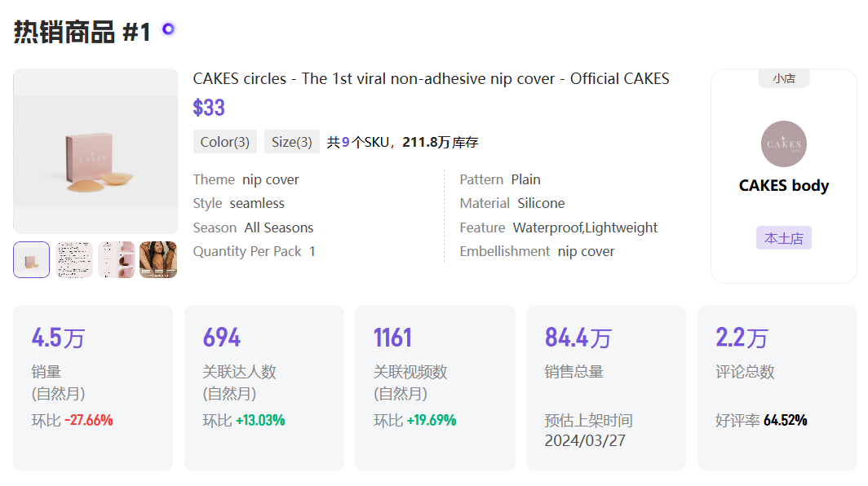Screen dimensions: 868x486
Task: Click the Style seamless attribute
Action: (x=238, y=203)
